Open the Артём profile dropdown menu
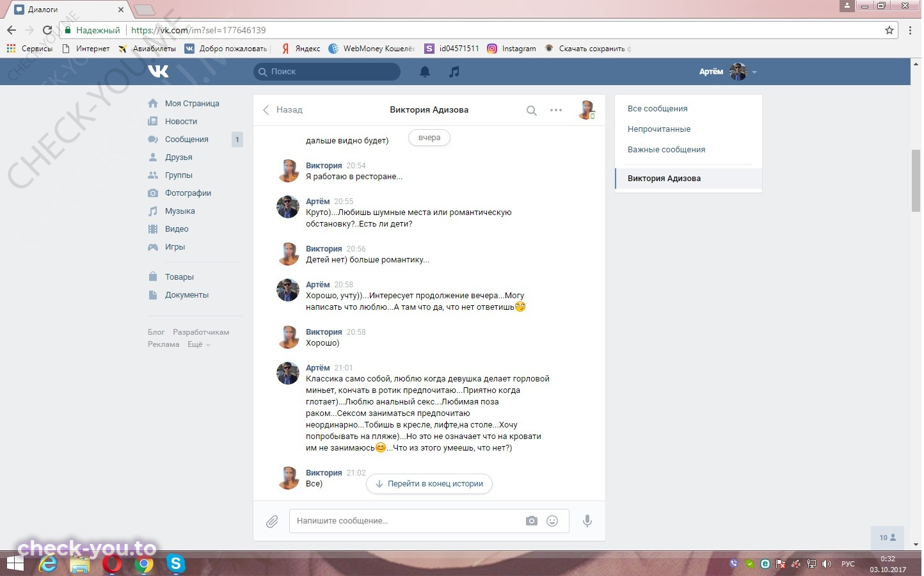The image size is (924, 576). click(x=728, y=72)
